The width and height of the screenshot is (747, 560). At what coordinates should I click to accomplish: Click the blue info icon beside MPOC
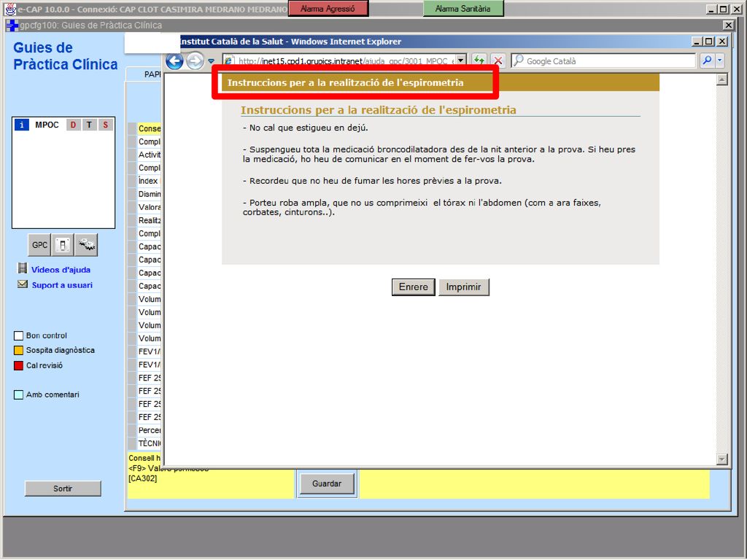point(21,125)
